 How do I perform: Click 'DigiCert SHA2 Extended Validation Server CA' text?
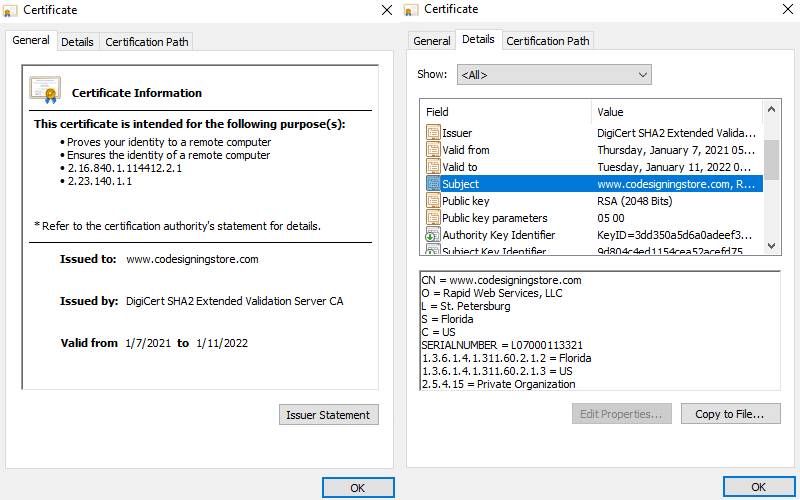(x=235, y=301)
